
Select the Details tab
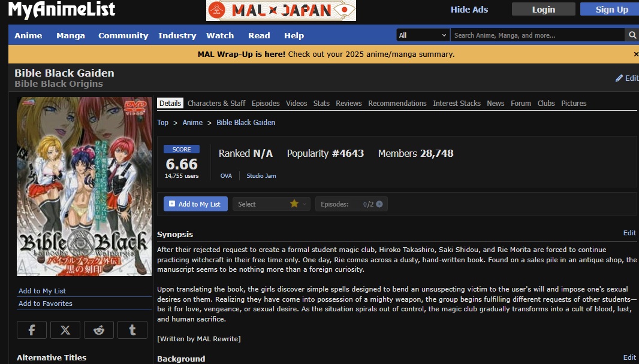click(170, 104)
